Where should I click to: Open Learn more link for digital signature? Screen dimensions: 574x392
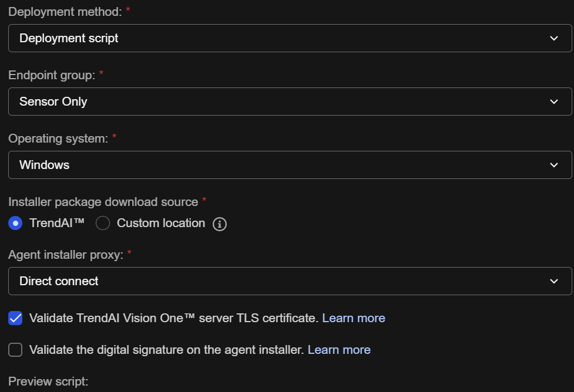click(x=339, y=350)
